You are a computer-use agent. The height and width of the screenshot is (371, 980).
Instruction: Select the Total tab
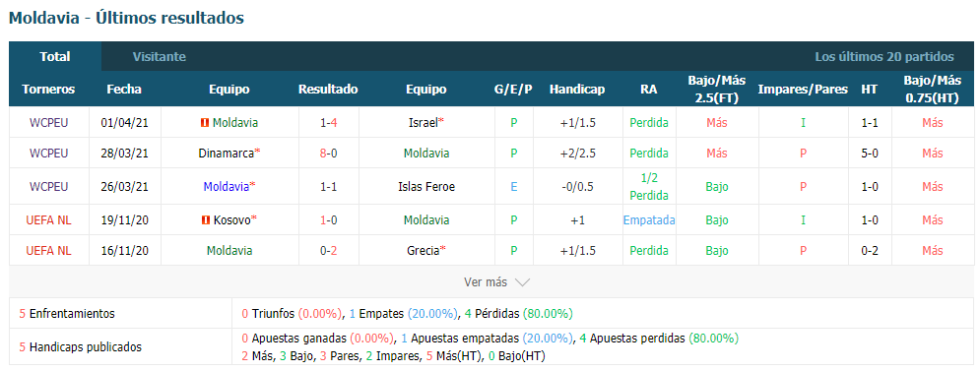55,57
